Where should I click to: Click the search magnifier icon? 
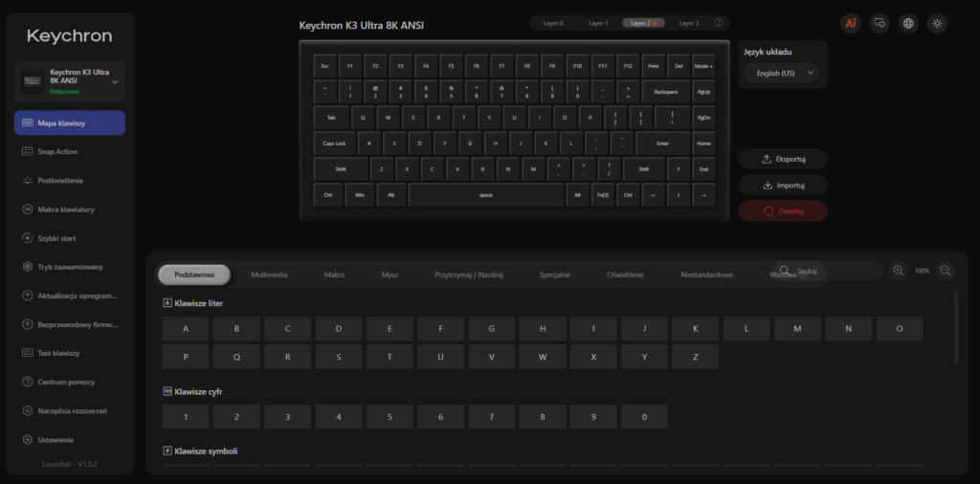(785, 271)
